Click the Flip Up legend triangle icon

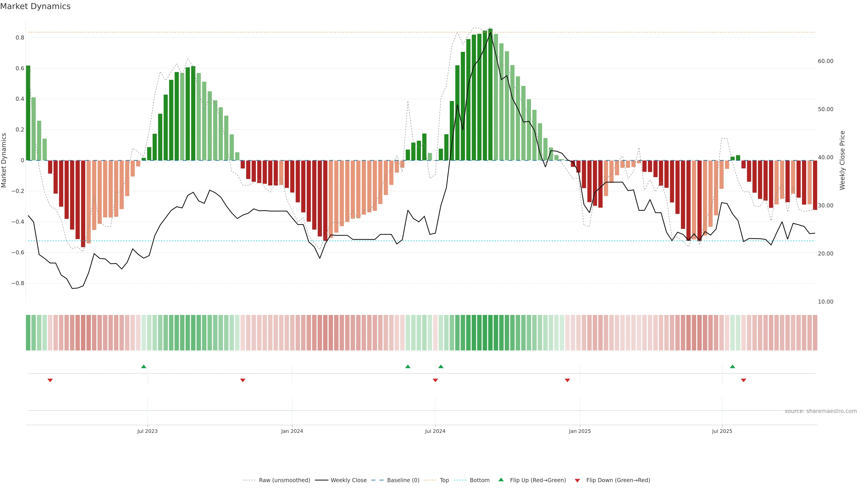(501, 480)
